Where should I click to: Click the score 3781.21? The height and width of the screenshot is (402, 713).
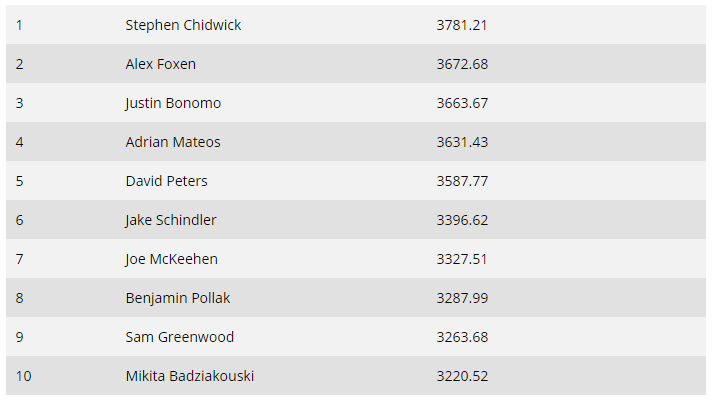click(462, 25)
